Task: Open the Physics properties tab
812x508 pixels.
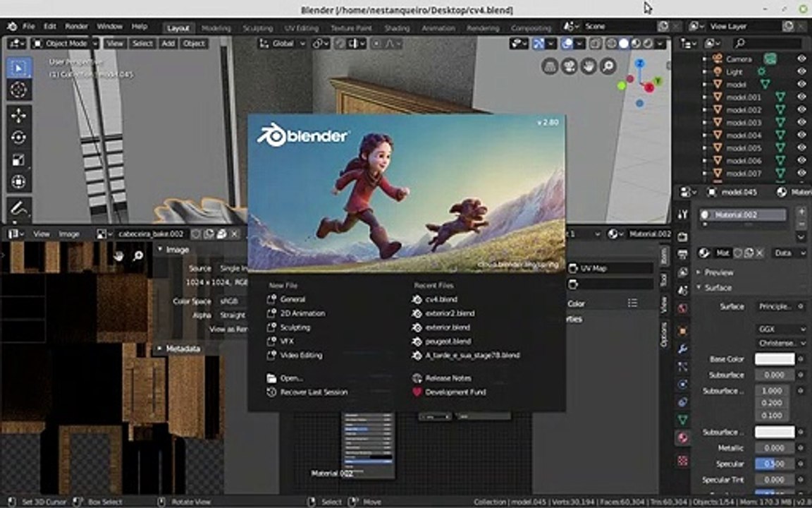Action: (x=682, y=384)
